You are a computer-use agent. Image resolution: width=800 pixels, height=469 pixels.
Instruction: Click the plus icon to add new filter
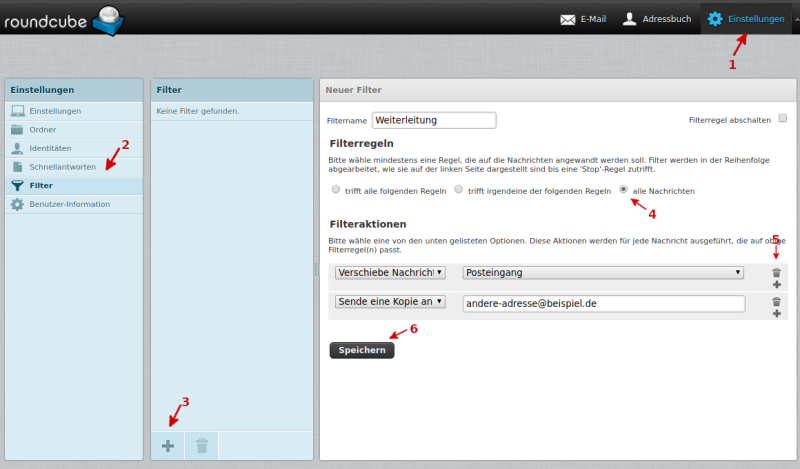(167, 446)
